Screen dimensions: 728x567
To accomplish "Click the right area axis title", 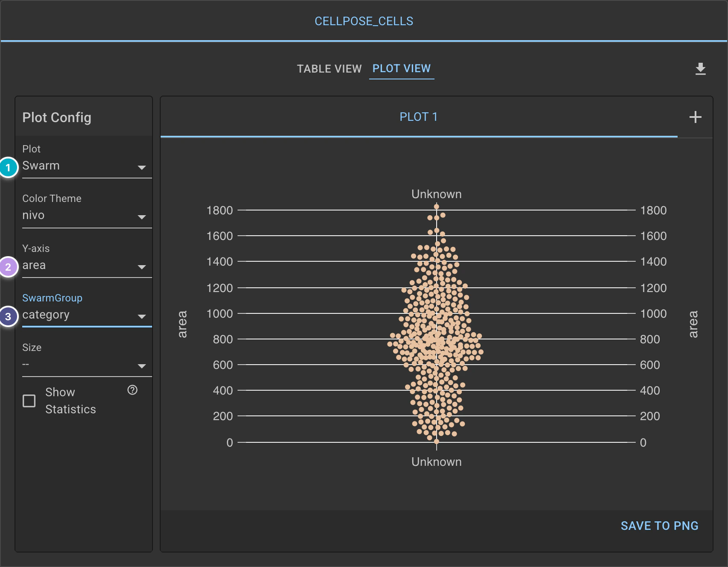I will [693, 324].
